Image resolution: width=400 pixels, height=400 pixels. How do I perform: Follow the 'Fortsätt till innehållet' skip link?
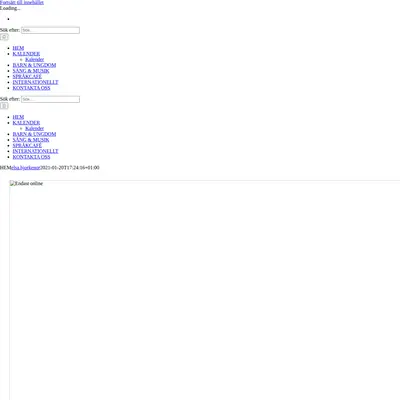click(22, 2)
